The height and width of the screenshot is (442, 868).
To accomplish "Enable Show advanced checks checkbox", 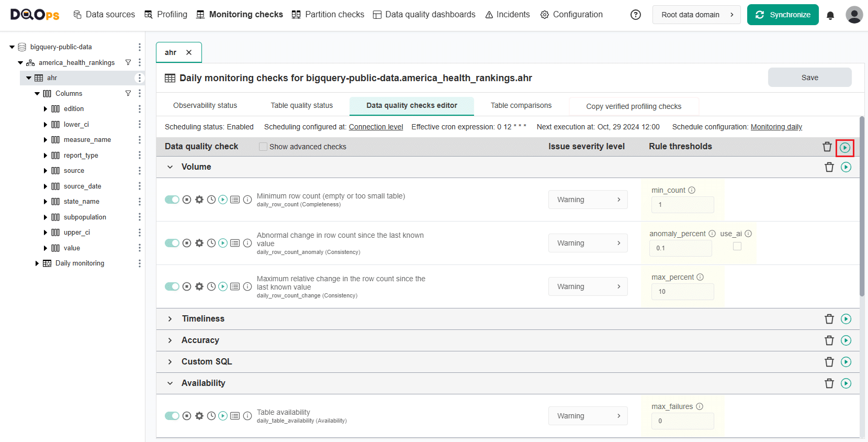I will pyautogui.click(x=263, y=147).
